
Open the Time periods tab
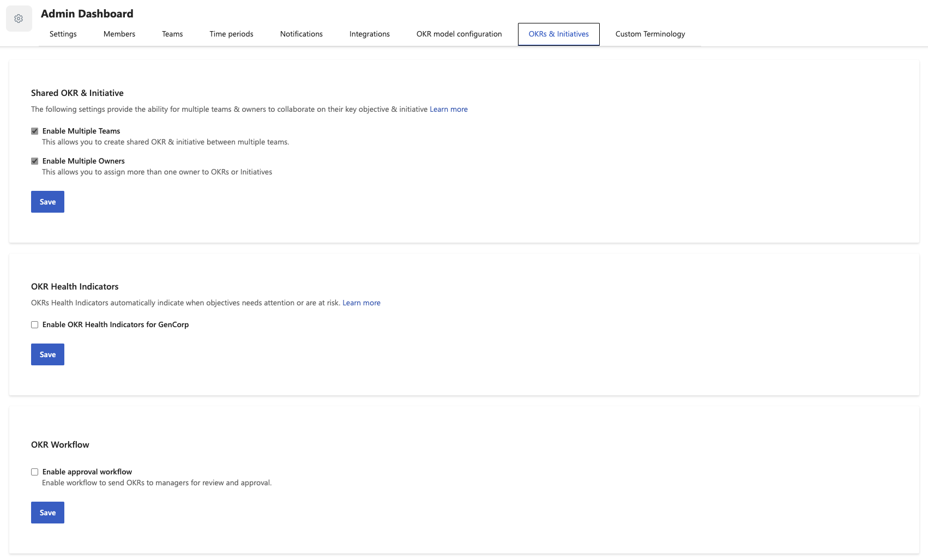click(x=231, y=34)
